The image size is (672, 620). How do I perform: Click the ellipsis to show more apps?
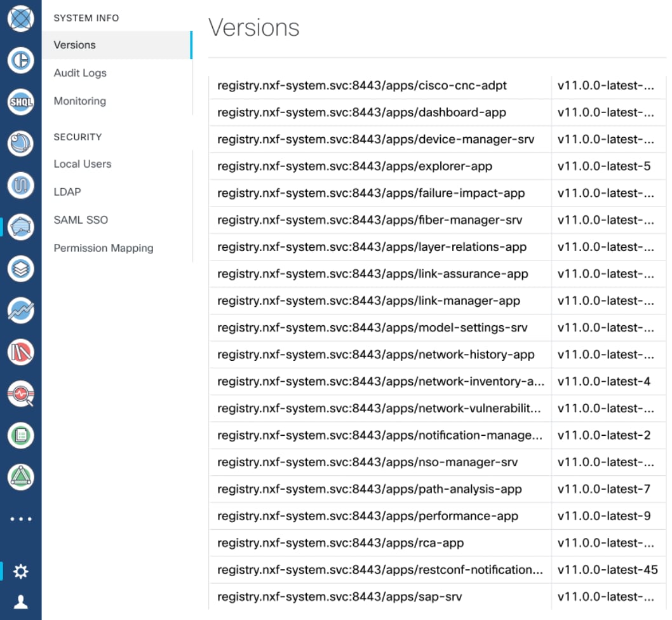[21, 518]
